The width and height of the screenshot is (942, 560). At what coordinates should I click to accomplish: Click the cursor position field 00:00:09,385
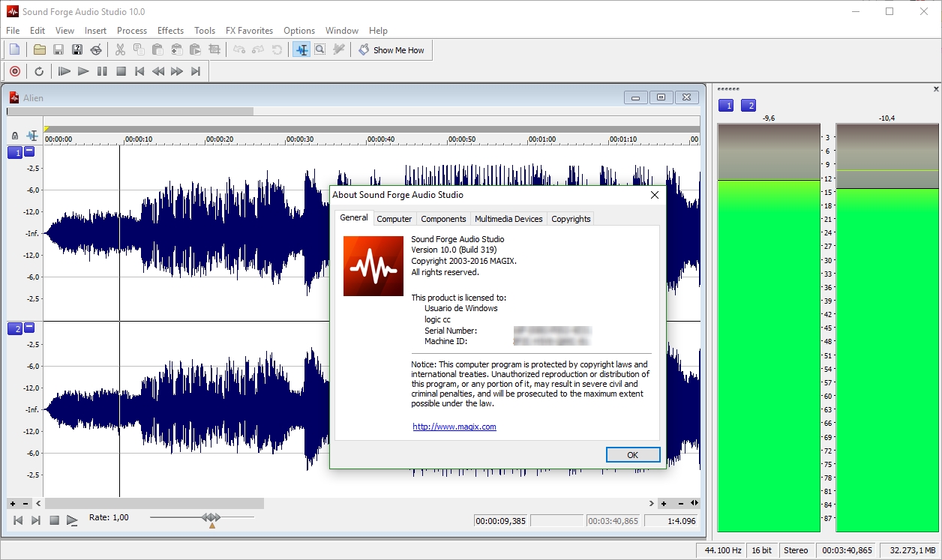[x=501, y=520]
